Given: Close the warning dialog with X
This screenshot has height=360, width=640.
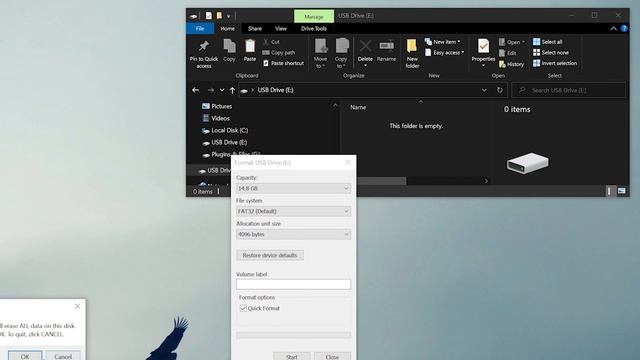Looking at the screenshot, I should tap(78, 306).
